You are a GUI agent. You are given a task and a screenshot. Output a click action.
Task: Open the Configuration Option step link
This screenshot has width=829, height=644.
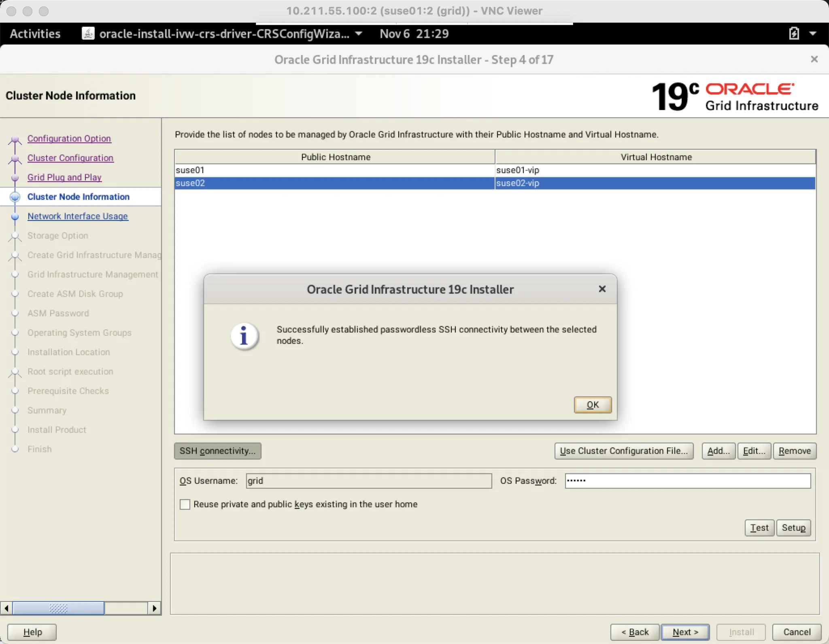point(69,138)
